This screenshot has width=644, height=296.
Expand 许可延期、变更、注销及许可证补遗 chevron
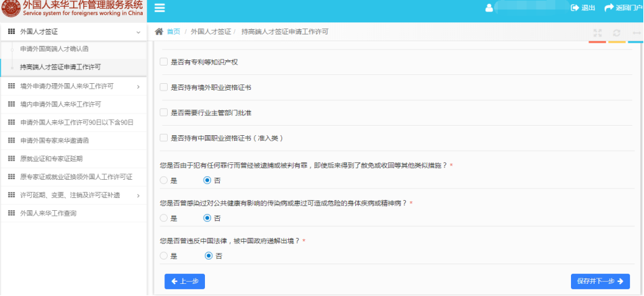pyautogui.click(x=138, y=195)
